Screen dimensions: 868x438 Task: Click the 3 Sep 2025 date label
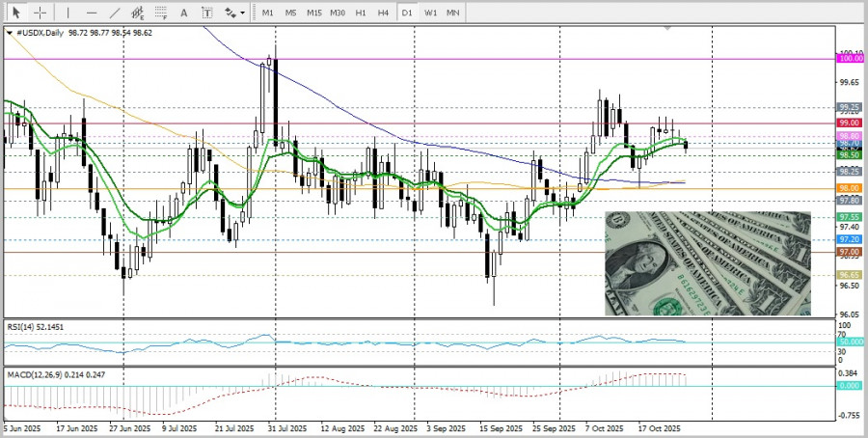446,428
